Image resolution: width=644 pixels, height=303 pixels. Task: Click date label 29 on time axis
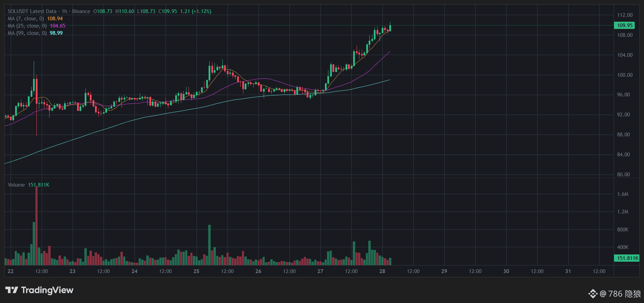click(444, 271)
